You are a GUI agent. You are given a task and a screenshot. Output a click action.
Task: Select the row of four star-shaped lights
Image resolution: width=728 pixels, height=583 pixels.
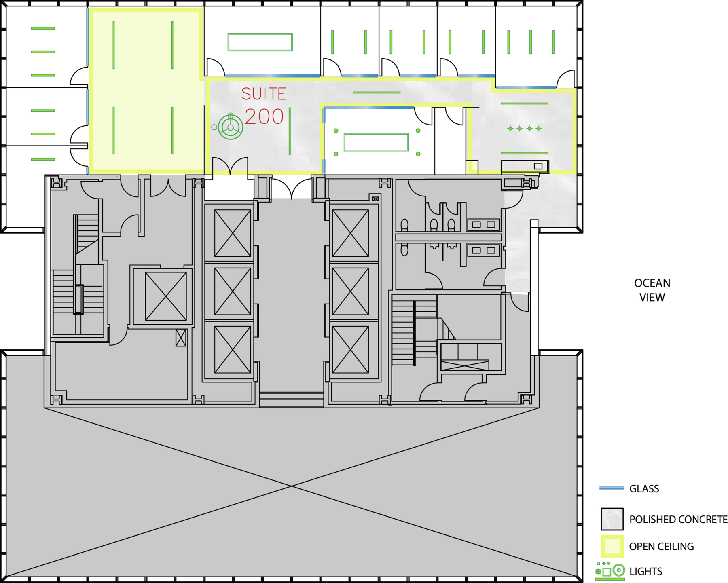pos(524,129)
